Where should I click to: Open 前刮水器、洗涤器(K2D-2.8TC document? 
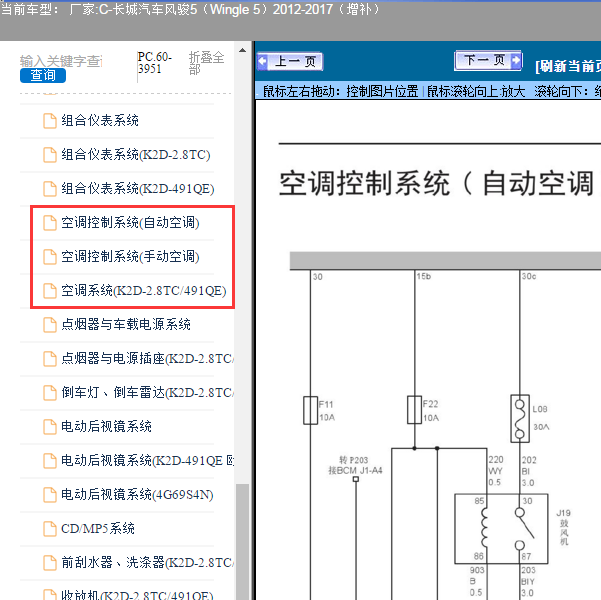click(x=148, y=562)
